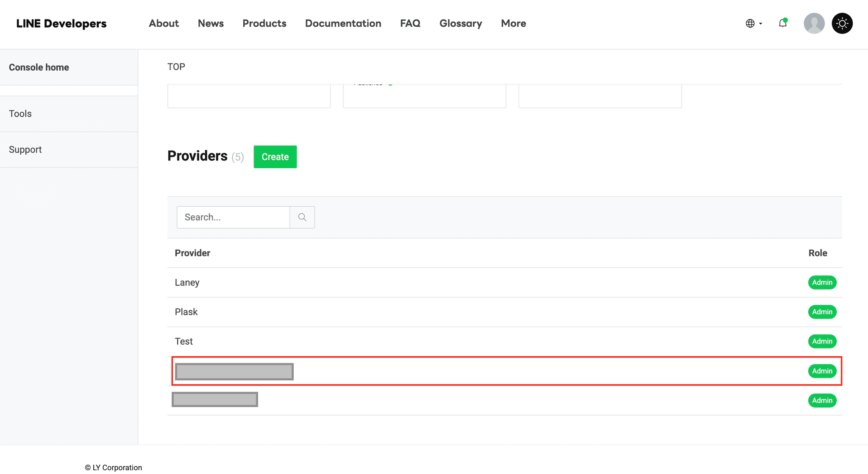
Task: Click the green Create provider button
Action: click(275, 157)
